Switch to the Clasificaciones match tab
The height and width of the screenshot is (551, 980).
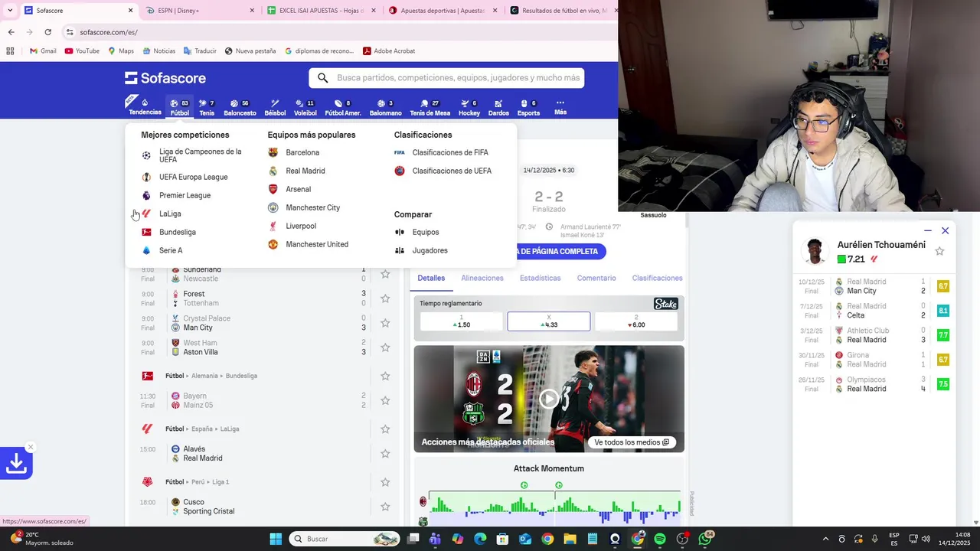click(657, 278)
